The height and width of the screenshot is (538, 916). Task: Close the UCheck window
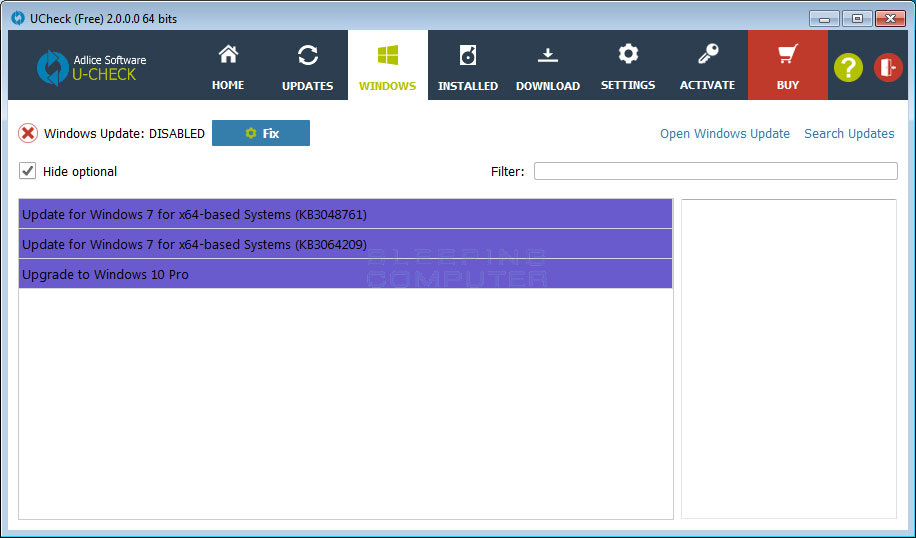click(x=890, y=19)
